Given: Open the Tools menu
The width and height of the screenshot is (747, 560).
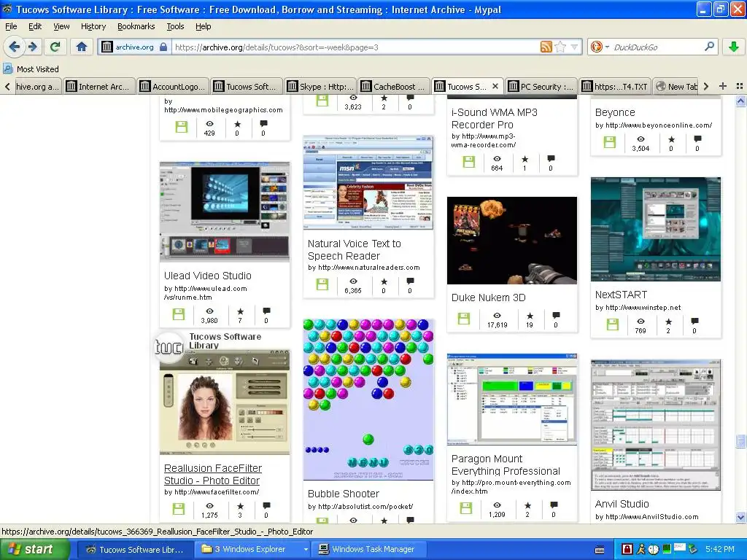Looking at the screenshot, I should (175, 26).
